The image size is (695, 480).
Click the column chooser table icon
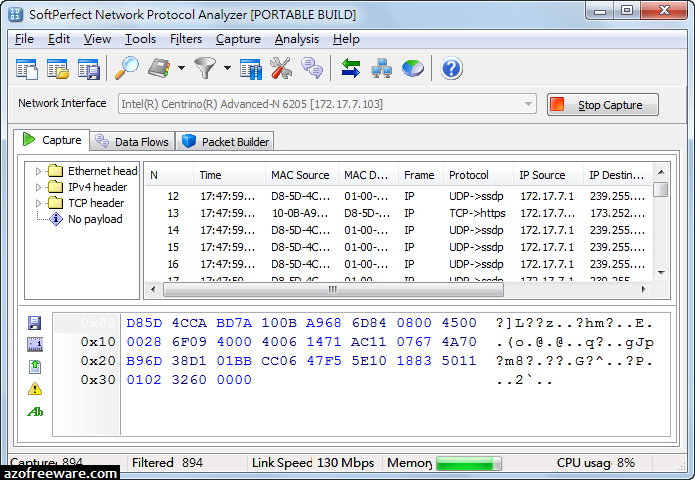tap(251, 69)
